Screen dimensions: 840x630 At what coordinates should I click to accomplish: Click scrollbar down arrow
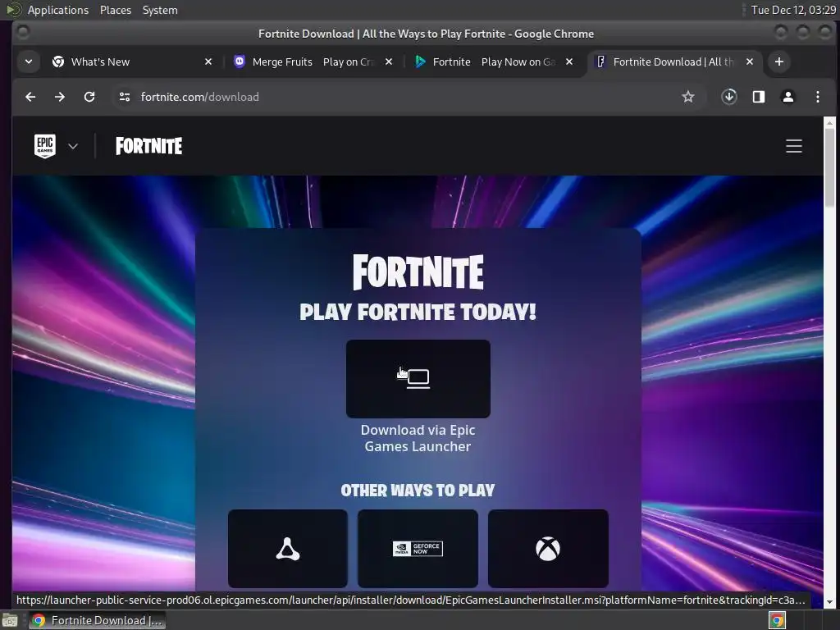tap(829, 602)
